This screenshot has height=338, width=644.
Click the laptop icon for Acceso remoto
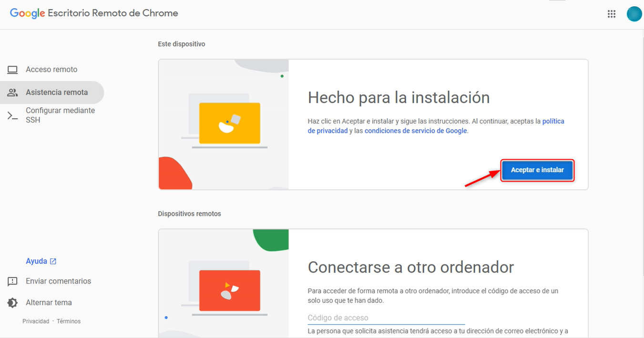click(x=12, y=70)
